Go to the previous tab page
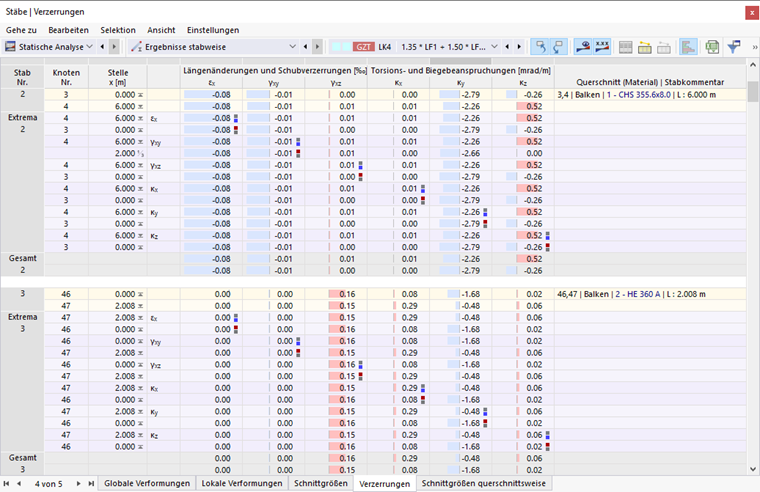Screen dimensions: 760x492 coord(19,483)
